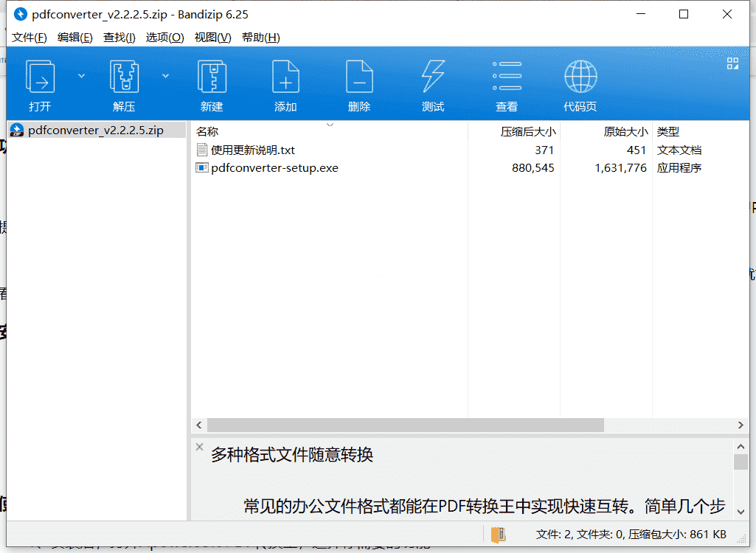Maximize the Bandizip window

(x=684, y=15)
